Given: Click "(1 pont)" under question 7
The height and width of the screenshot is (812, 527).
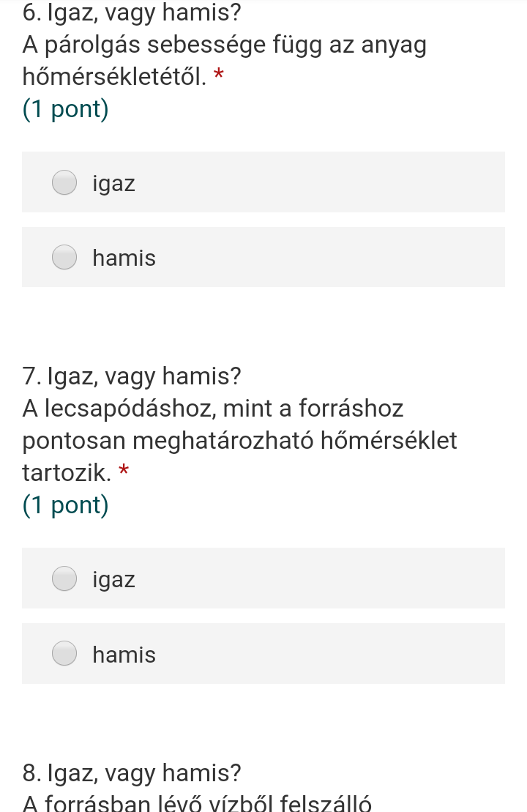Looking at the screenshot, I should (66, 504).
